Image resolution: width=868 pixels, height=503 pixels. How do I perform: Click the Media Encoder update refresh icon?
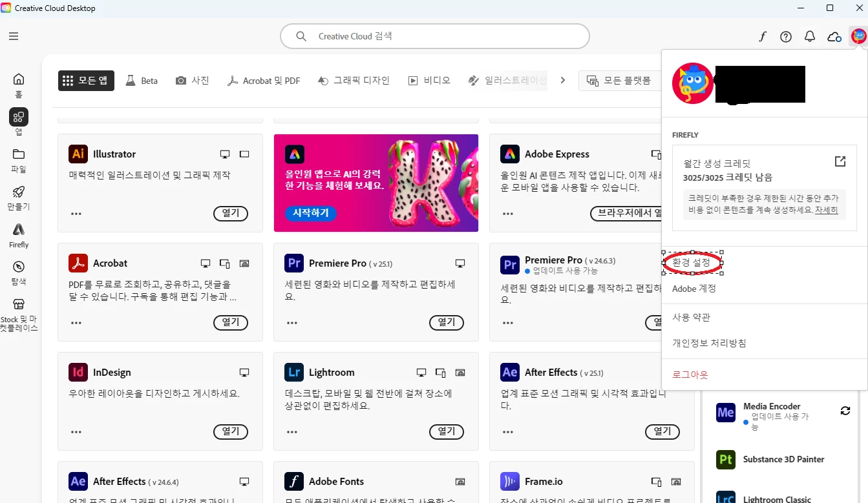[845, 411]
